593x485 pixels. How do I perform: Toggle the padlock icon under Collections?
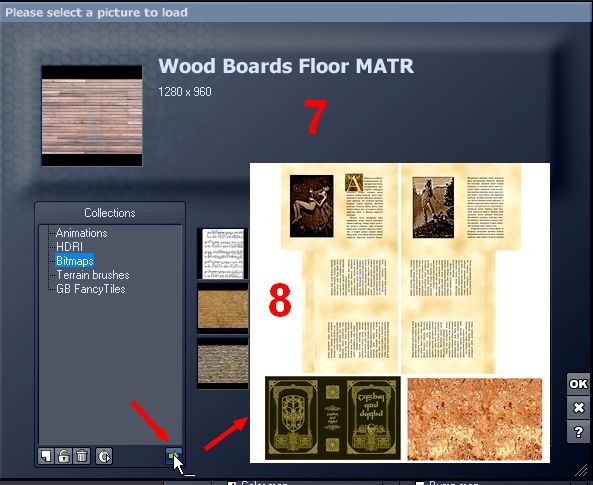point(64,456)
